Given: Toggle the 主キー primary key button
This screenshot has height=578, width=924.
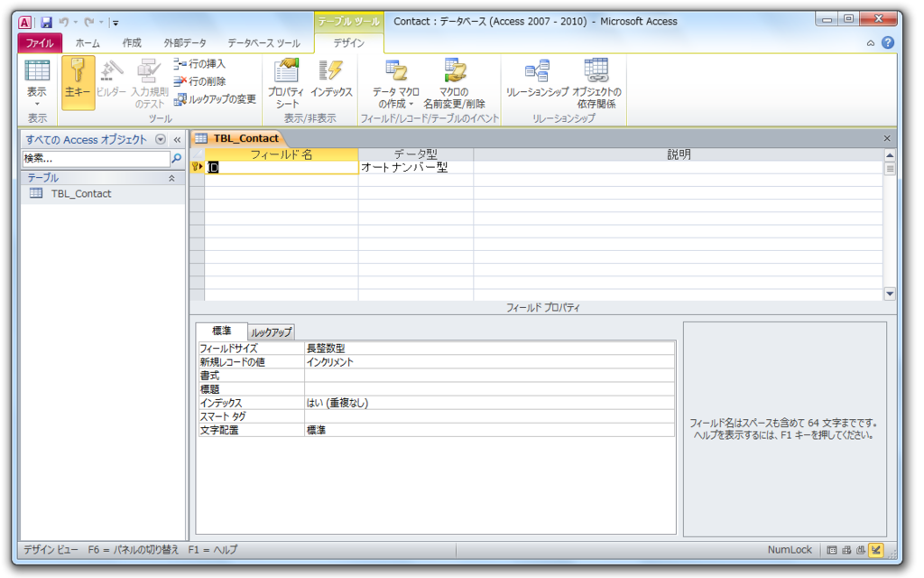Looking at the screenshot, I should [78, 82].
